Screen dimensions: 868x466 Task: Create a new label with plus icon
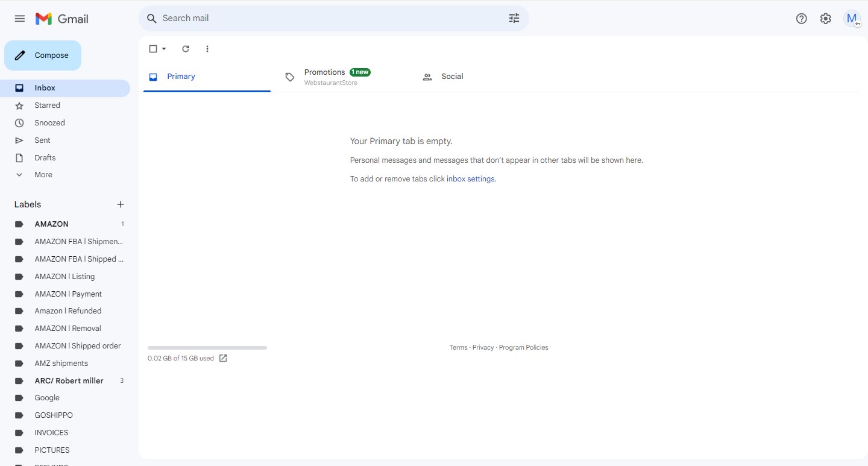coord(121,204)
